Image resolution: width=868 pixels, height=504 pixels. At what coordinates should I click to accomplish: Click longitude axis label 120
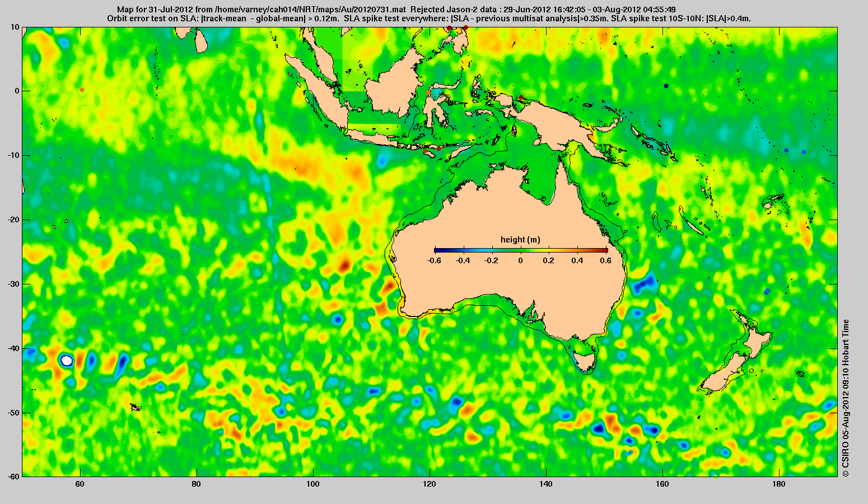[x=430, y=483]
